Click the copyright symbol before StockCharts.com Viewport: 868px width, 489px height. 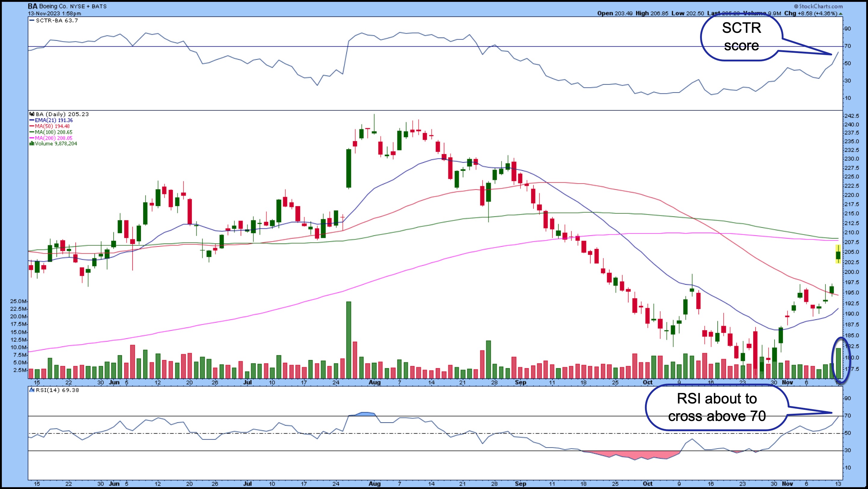(x=796, y=6)
